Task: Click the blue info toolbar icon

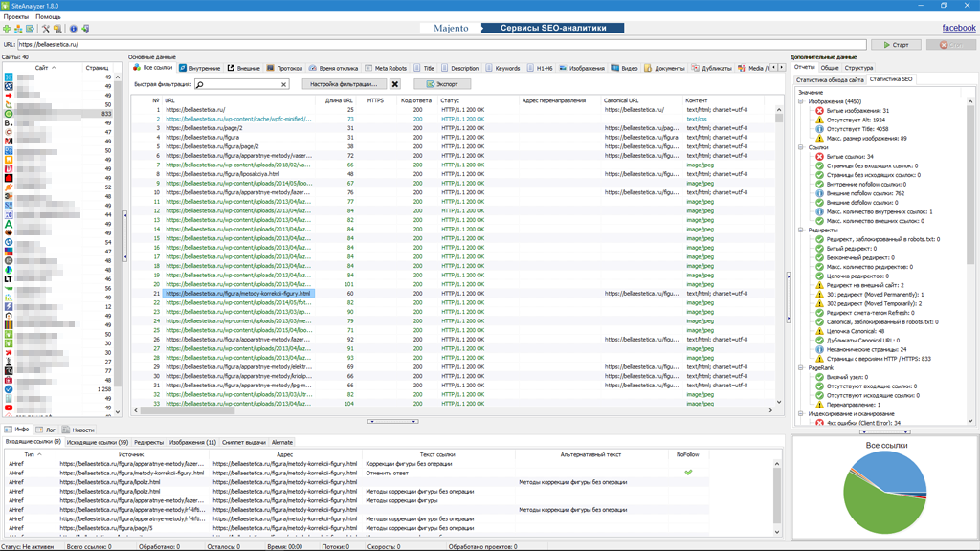Action: click(73, 29)
